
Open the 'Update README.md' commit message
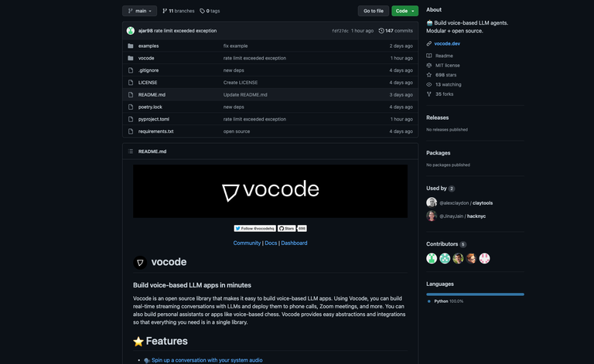coord(245,94)
